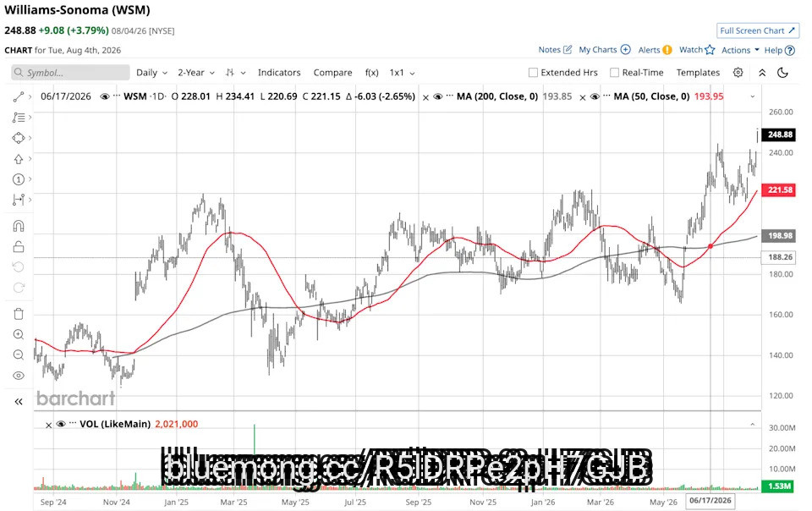Click the Watch link

pos(691,50)
